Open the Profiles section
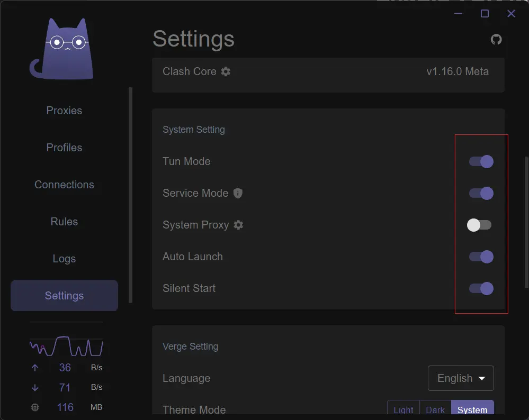529x420 pixels. pyautogui.click(x=64, y=148)
